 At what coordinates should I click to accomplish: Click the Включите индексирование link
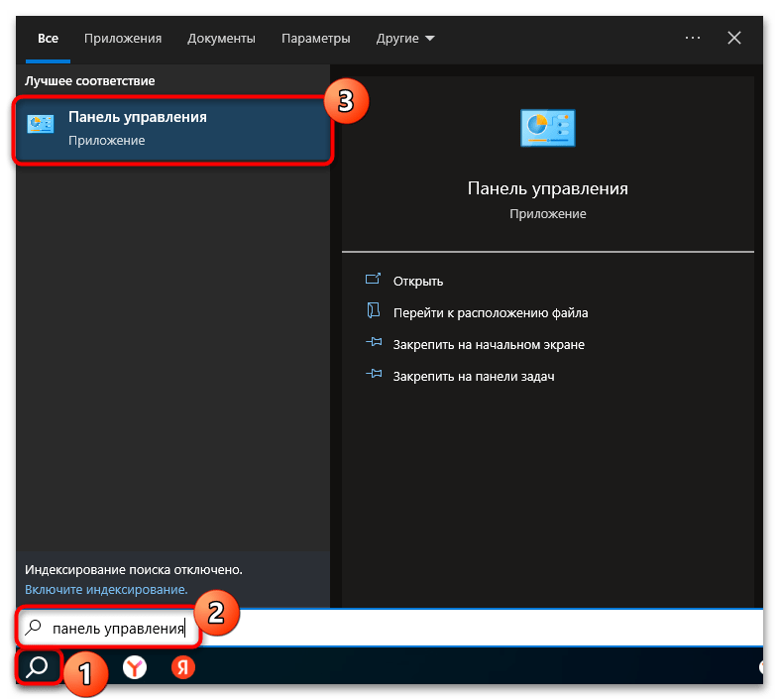[106, 589]
